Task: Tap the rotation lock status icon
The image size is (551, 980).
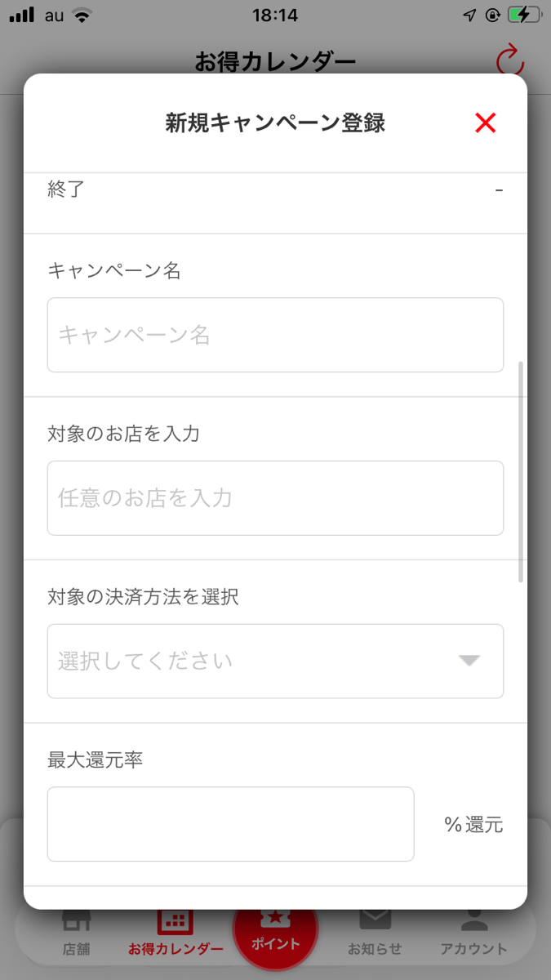Action: [x=491, y=16]
